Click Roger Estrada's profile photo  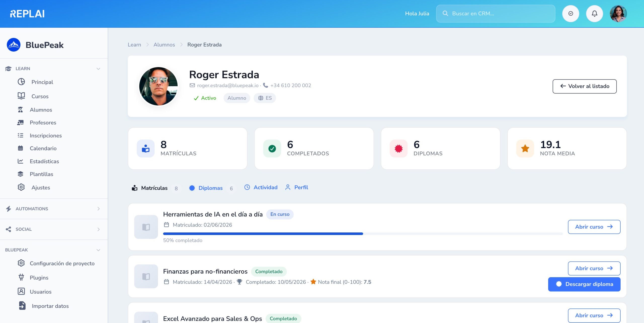(158, 86)
